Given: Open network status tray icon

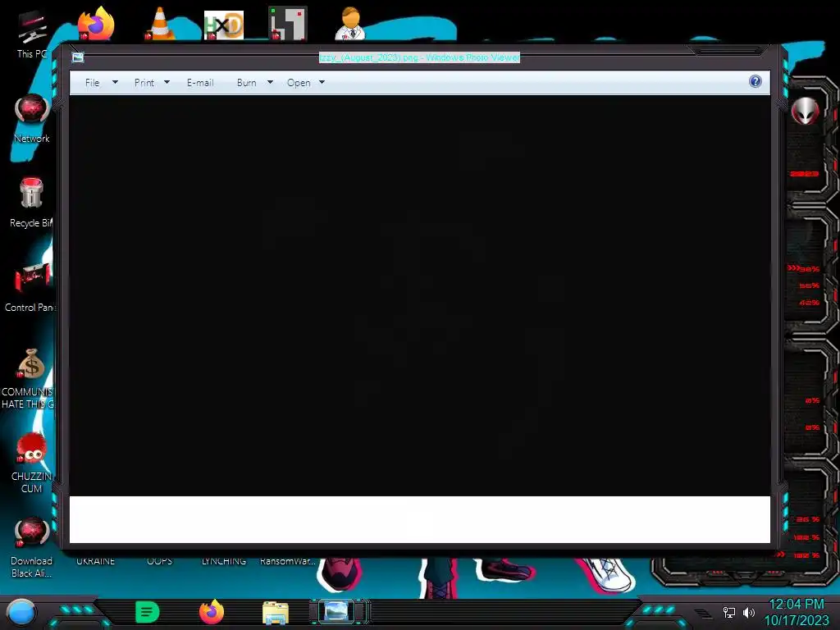Looking at the screenshot, I should tap(729, 612).
